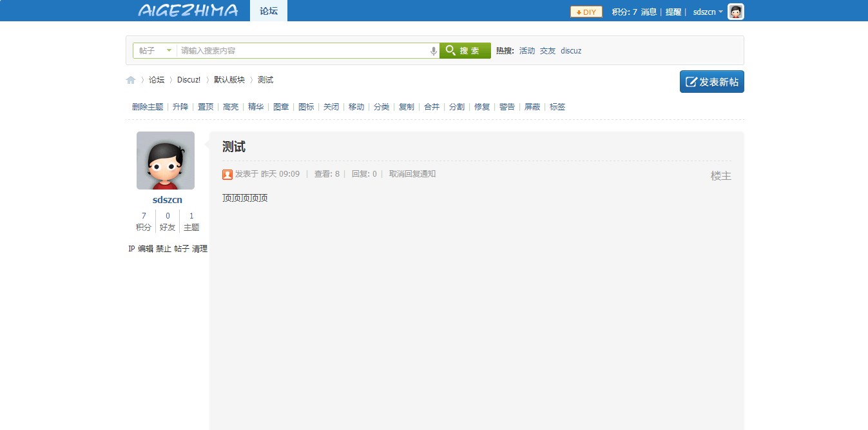Open 提醒 notifications link
Screen dimensions: 868x430
(673, 12)
